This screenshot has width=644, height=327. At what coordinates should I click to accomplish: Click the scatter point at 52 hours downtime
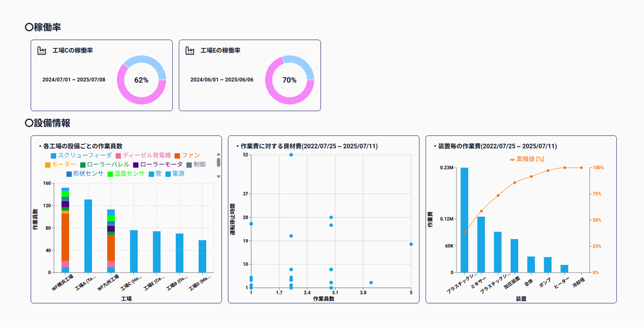[291, 155]
